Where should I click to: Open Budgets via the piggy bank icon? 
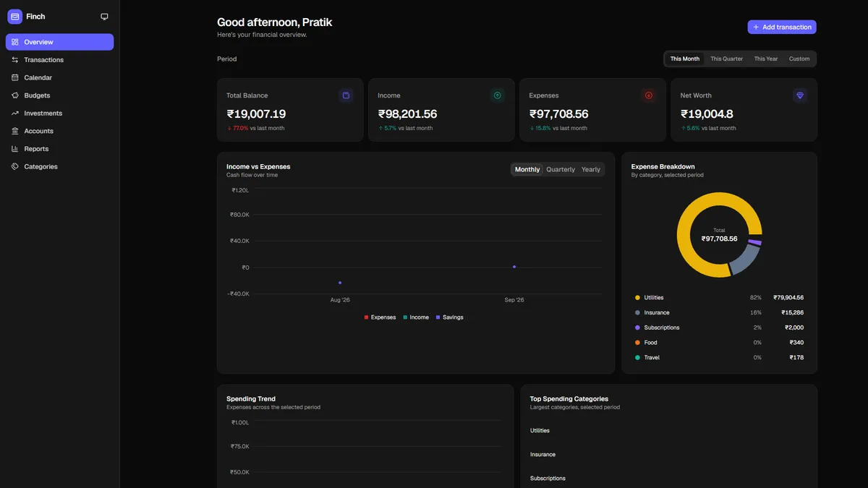tap(15, 95)
